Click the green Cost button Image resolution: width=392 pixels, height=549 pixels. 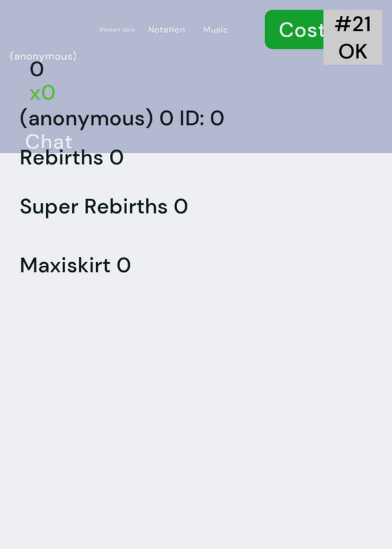click(x=295, y=30)
